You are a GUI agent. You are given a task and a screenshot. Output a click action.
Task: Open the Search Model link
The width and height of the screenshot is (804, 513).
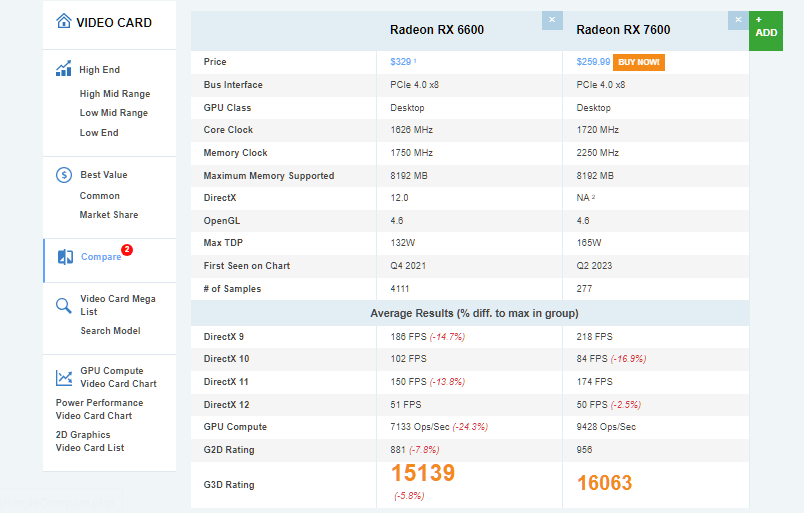point(110,331)
